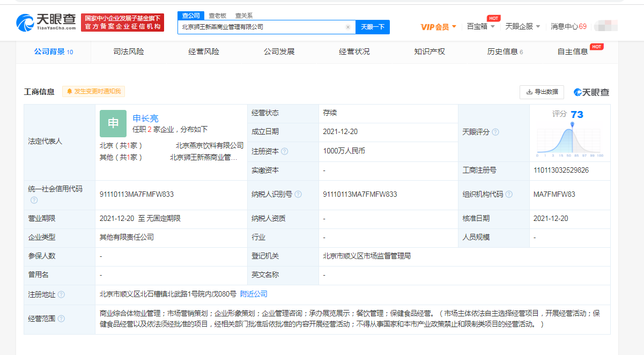Select the 北京市顺义区市场监督管理局 text
The image size is (644, 355).
[x=367, y=256]
